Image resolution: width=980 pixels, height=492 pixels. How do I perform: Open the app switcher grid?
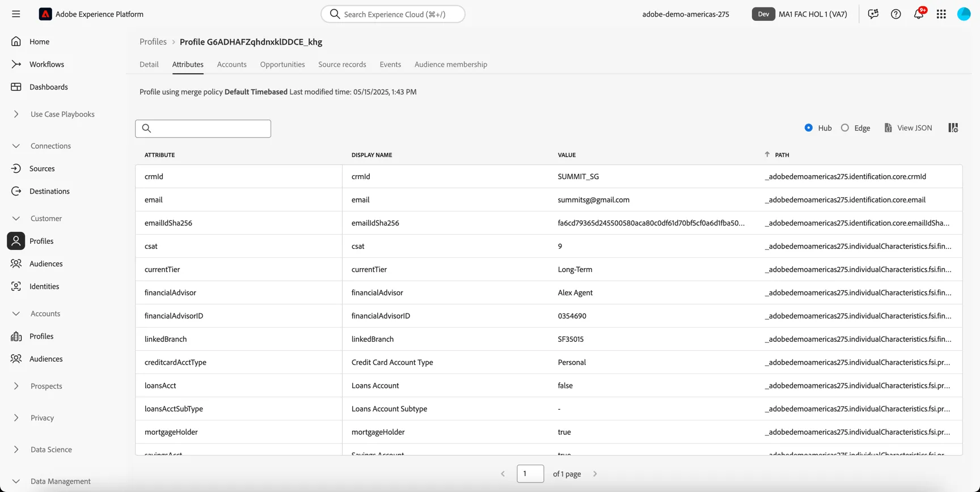941,14
